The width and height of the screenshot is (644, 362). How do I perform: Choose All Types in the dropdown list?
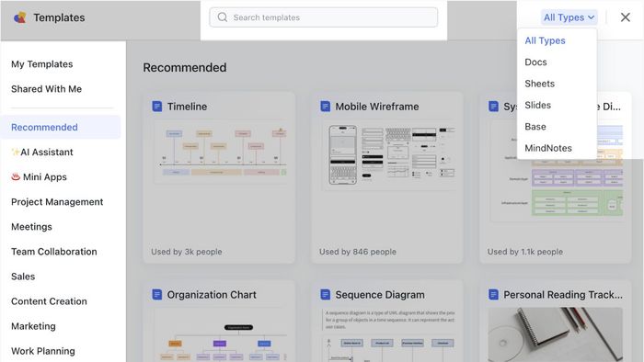click(545, 40)
